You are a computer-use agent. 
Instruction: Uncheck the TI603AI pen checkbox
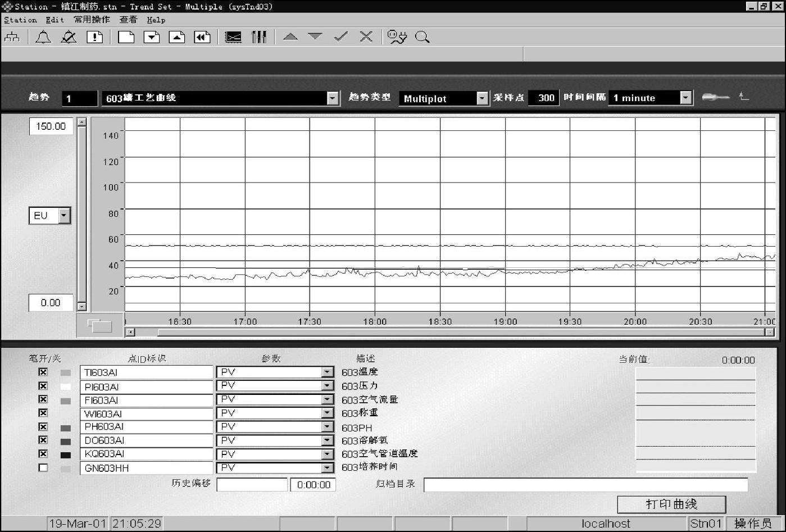43,372
